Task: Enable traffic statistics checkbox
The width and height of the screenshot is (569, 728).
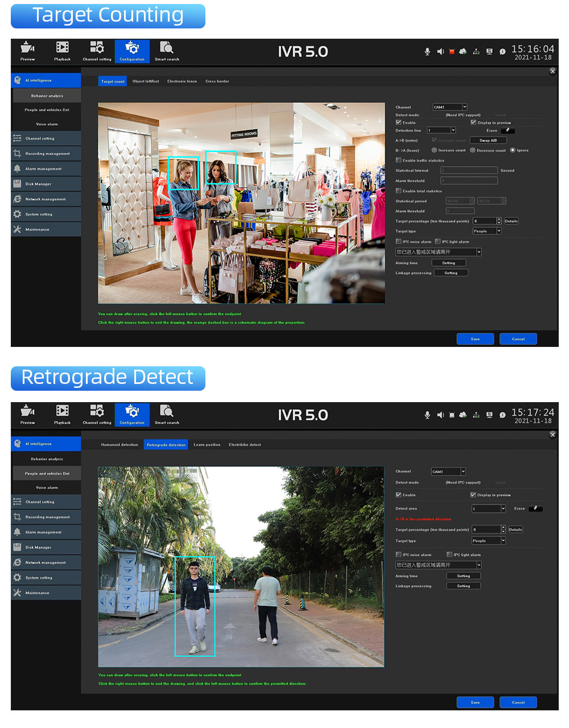Action: (x=398, y=160)
